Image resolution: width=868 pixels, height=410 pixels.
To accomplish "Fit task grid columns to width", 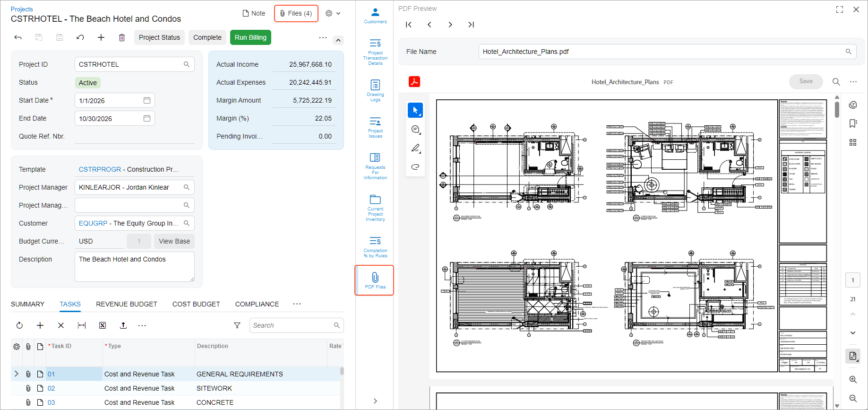I will 82,325.
